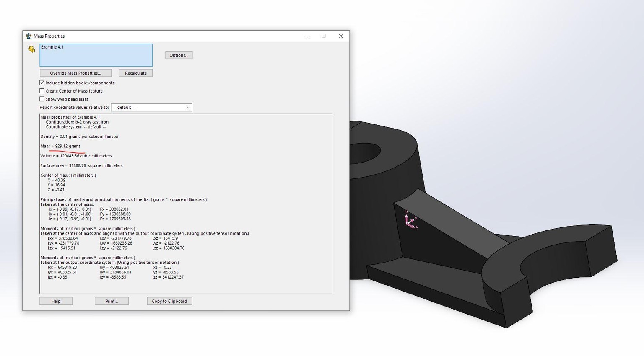Image resolution: width=644 pixels, height=356 pixels.
Task: Click the Mass = 929.12 grams line
Action: tap(60, 146)
